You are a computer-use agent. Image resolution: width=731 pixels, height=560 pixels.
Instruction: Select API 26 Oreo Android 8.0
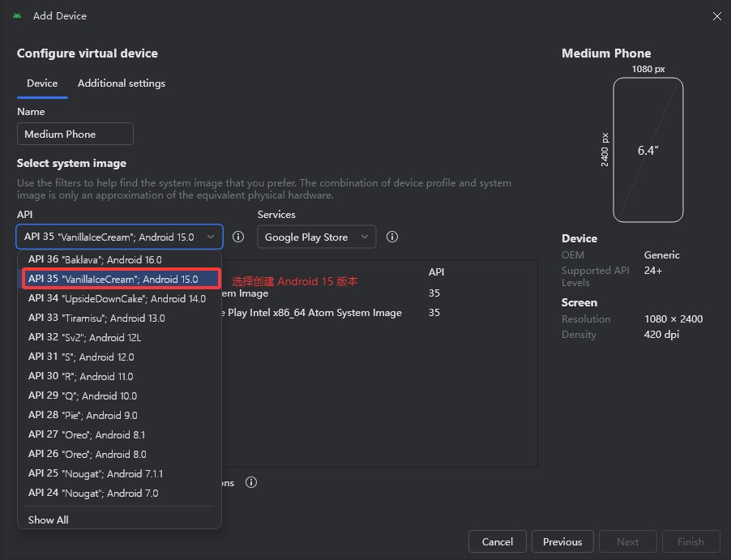[119, 454]
